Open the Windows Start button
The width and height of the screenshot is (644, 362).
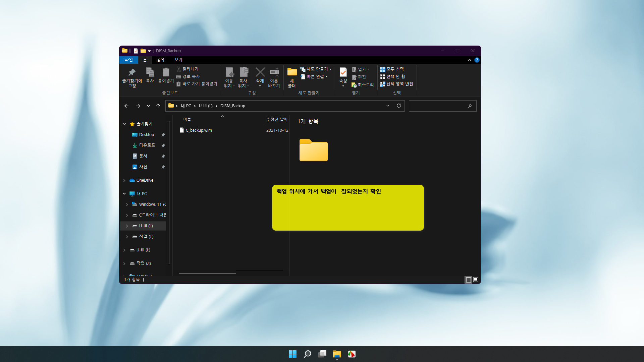[292, 354]
